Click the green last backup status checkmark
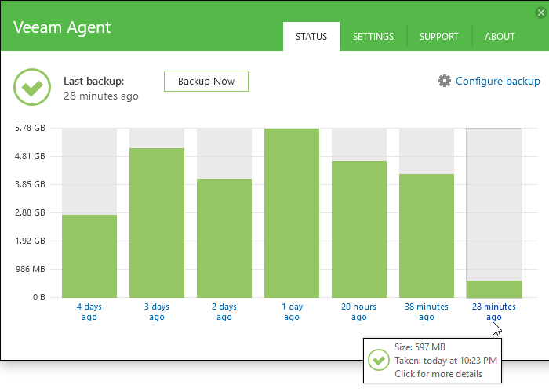 [32, 87]
